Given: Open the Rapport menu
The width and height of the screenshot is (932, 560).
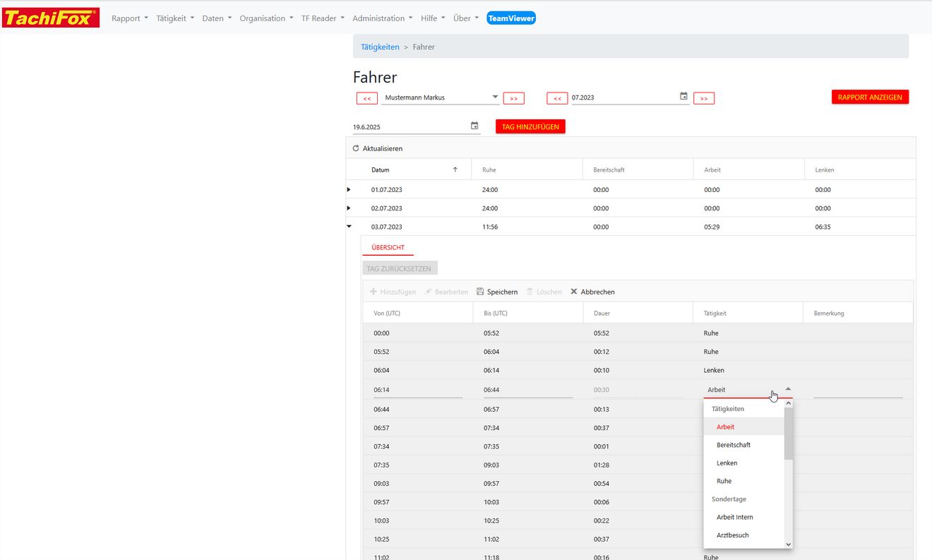Looking at the screenshot, I should coord(130,18).
